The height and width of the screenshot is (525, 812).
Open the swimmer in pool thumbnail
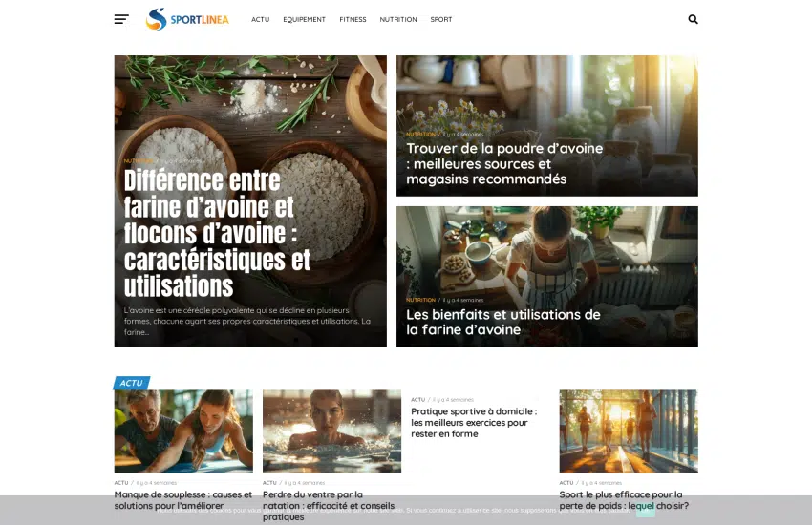[x=331, y=430]
